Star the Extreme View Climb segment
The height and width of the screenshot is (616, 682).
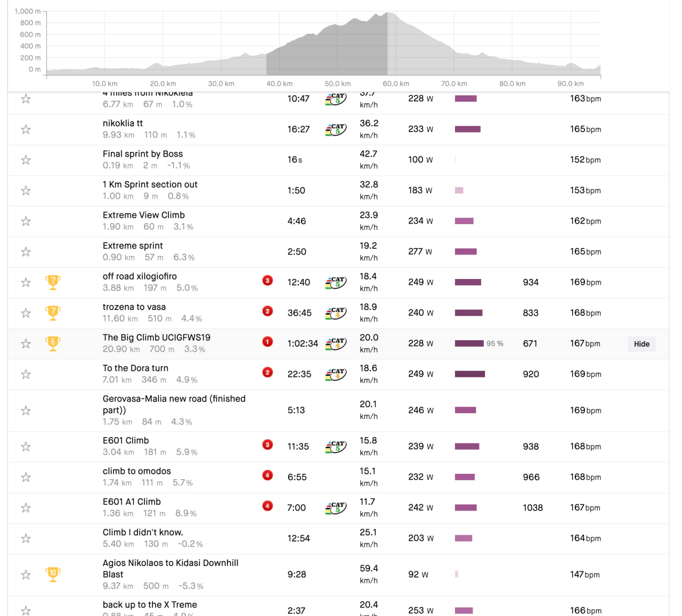[26, 221]
